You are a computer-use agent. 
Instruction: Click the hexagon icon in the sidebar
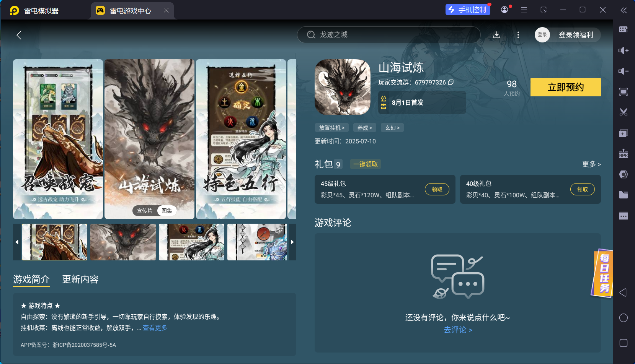point(624,174)
